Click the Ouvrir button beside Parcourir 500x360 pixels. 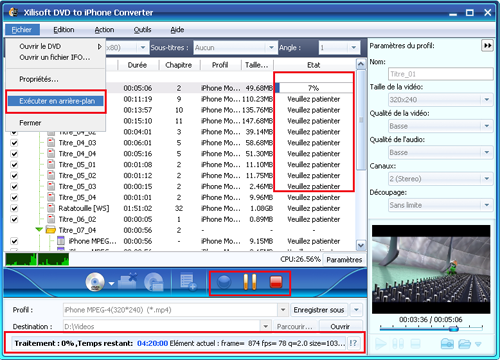pos(340,327)
